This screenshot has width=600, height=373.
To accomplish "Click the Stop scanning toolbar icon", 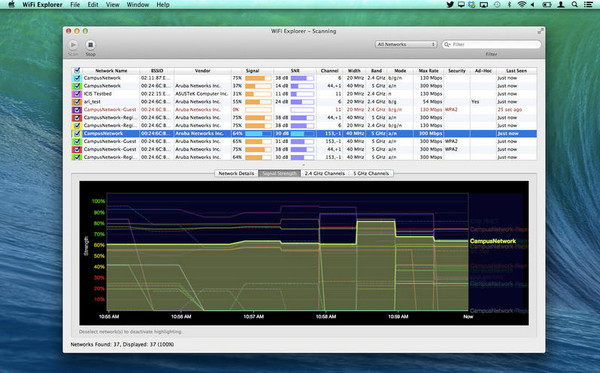I will [x=90, y=45].
